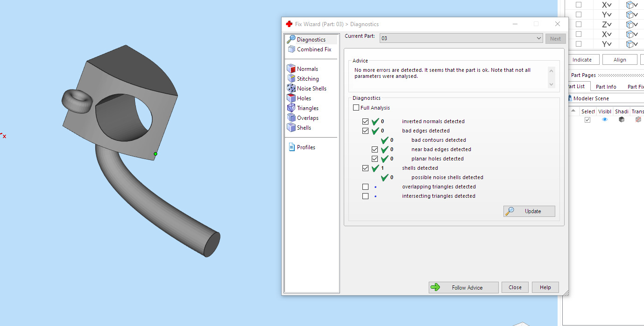The height and width of the screenshot is (326, 644).
Task: Toggle part visibility eye icon
Action: (x=605, y=120)
